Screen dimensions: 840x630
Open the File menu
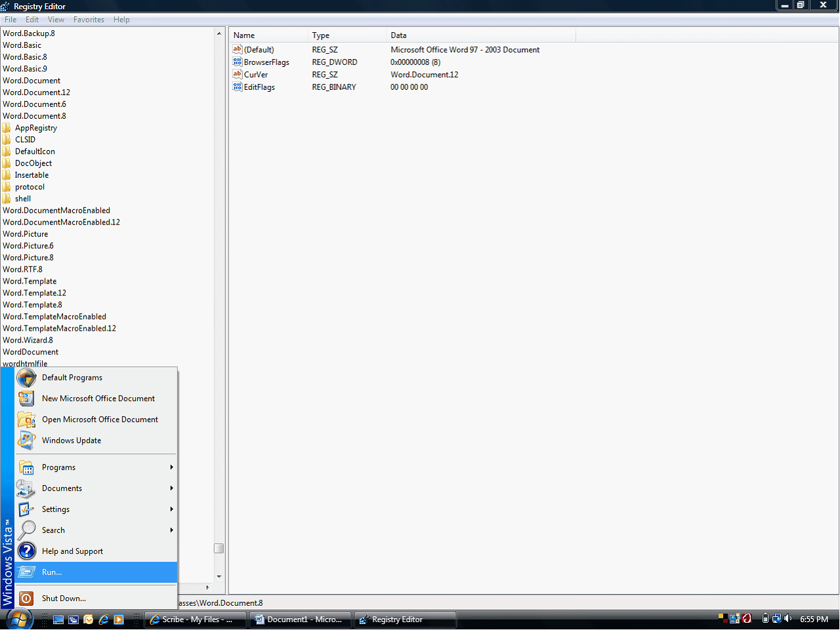pyautogui.click(x=10, y=20)
